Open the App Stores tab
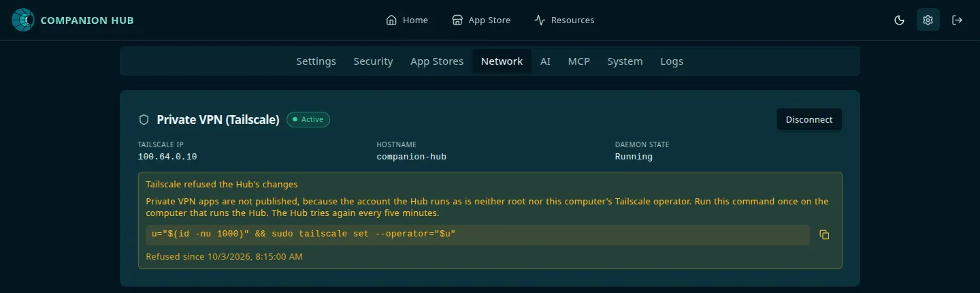Viewport: 980px width, 293px height. tap(437, 61)
